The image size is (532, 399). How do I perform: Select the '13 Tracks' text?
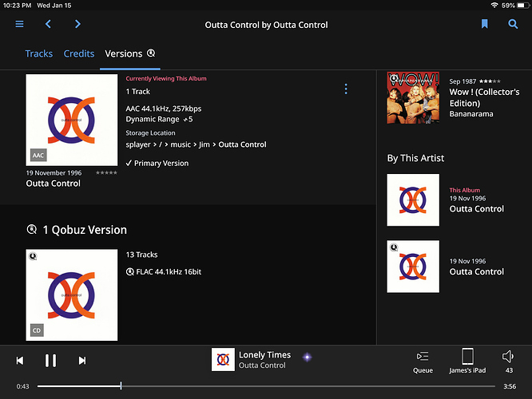tap(141, 255)
